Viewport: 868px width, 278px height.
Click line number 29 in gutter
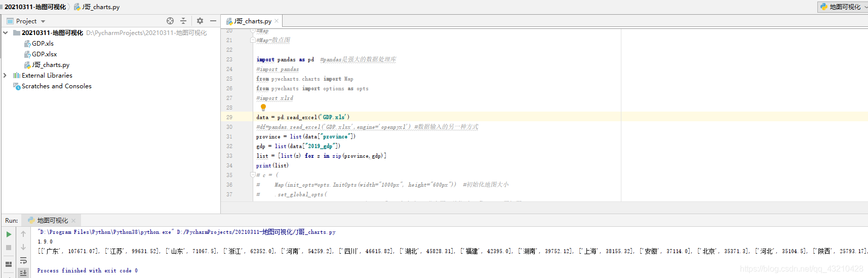tap(229, 117)
